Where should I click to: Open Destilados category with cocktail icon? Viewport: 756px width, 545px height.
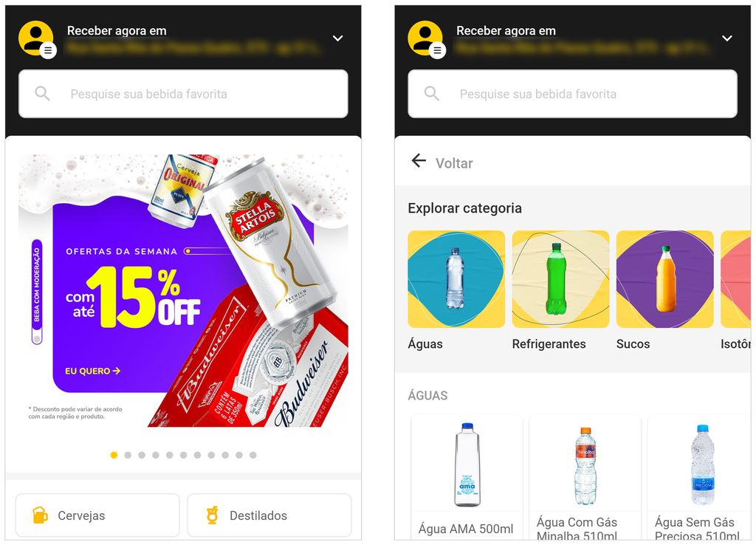269,515
